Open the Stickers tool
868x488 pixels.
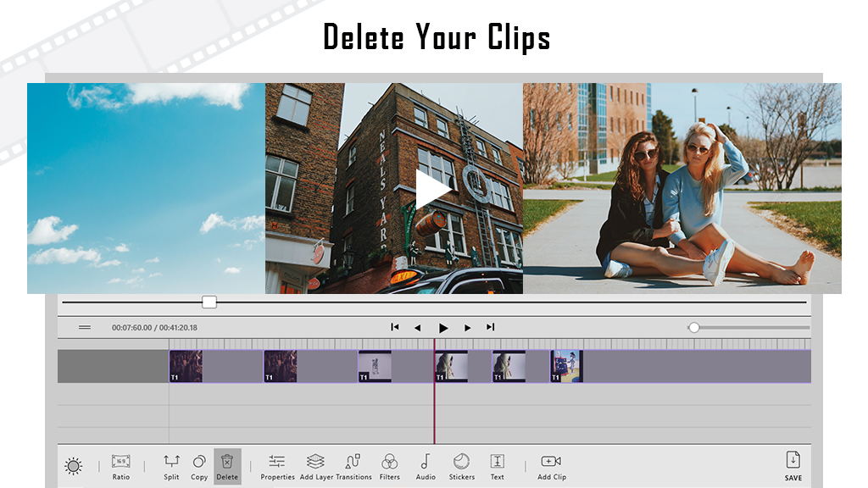(461, 462)
